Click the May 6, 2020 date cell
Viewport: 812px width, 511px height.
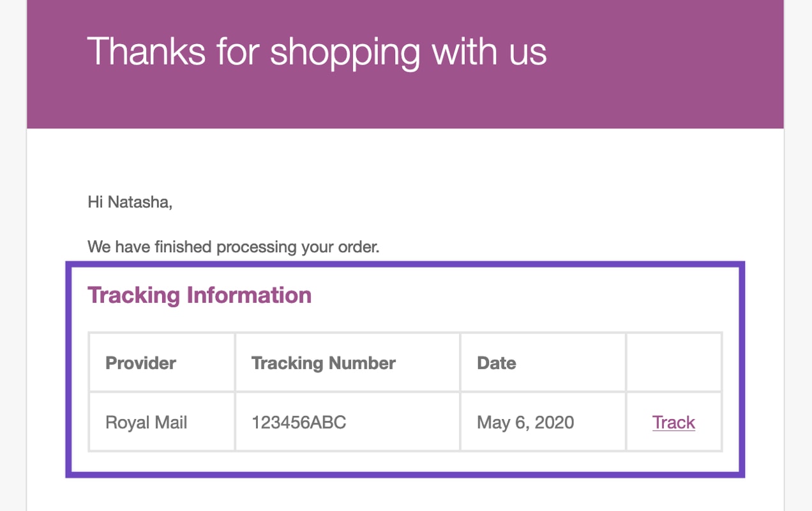pos(525,422)
